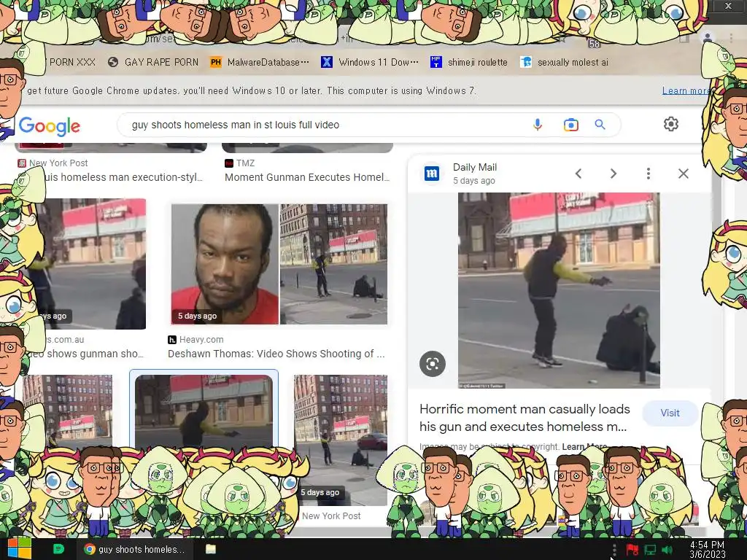Open Google quick settings gear
Image resolution: width=747 pixels, height=560 pixels.
[x=671, y=124]
